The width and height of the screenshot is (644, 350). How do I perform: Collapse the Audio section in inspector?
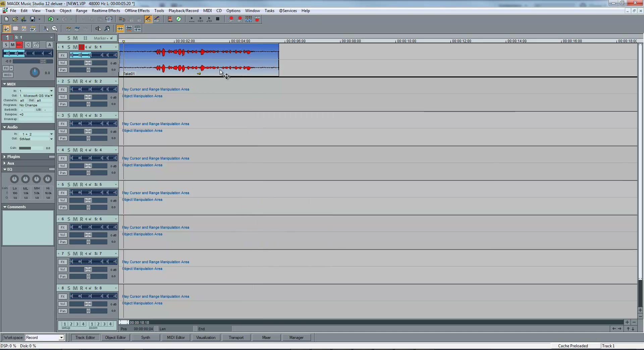click(x=5, y=127)
